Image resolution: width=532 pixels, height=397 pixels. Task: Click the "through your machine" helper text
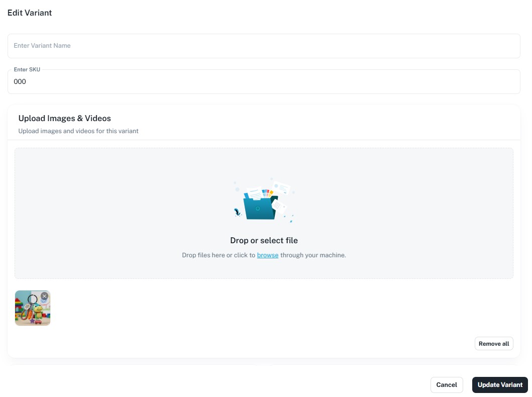pos(313,255)
